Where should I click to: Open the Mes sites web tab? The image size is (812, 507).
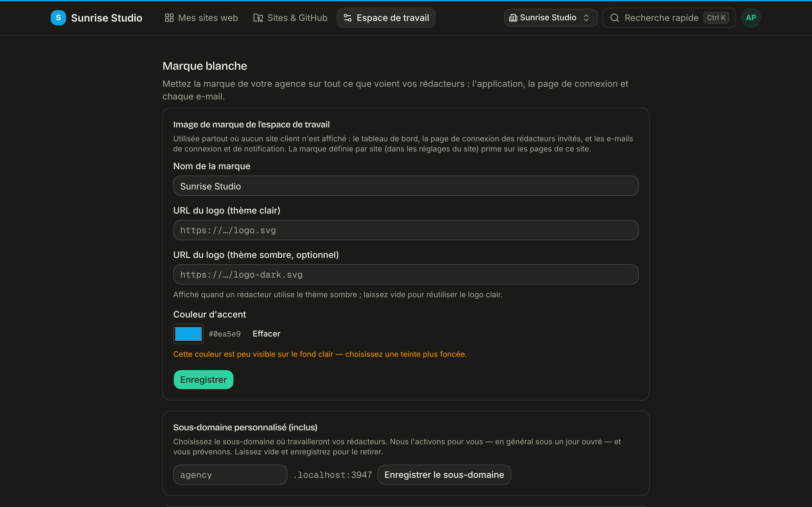pos(201,18)
